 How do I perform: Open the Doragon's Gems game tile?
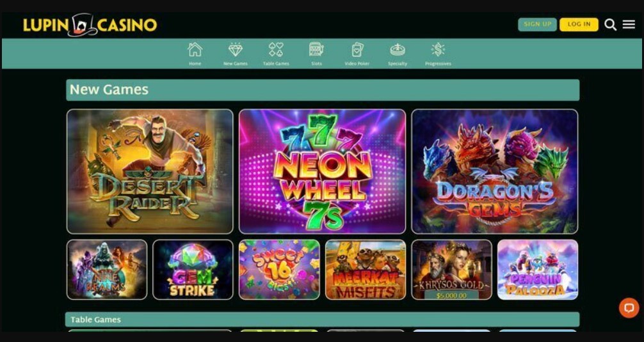click(494, 171)
